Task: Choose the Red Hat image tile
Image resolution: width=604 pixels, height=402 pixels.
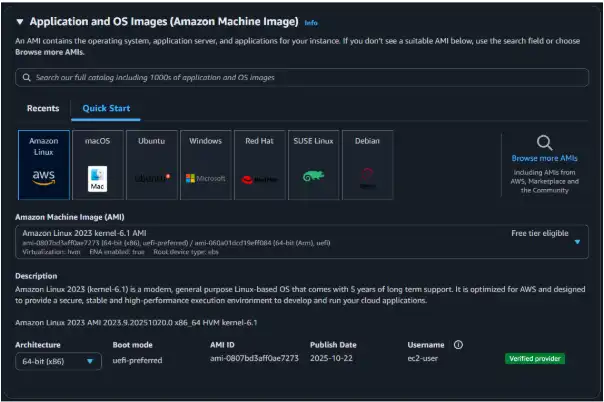Action: pyautogui.click(x=259, y=160)
